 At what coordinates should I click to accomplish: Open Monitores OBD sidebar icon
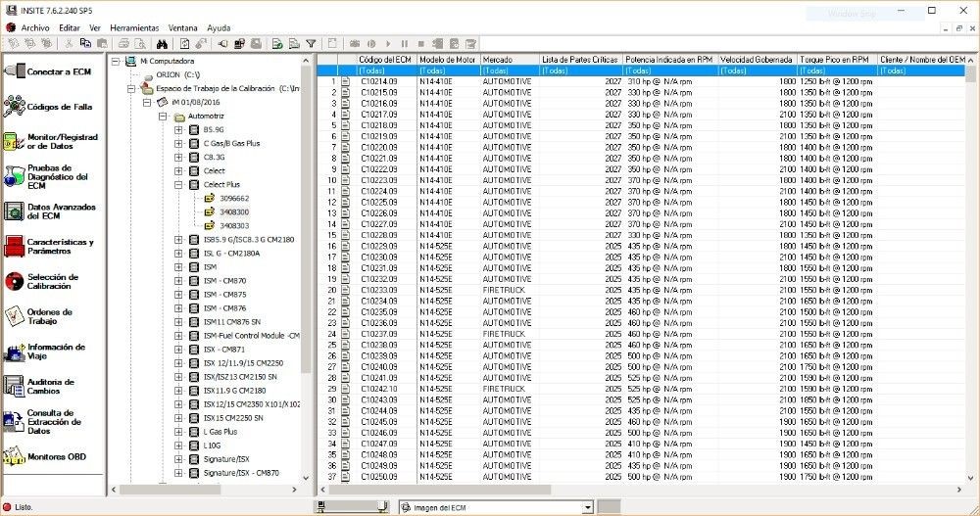point(49,456)
